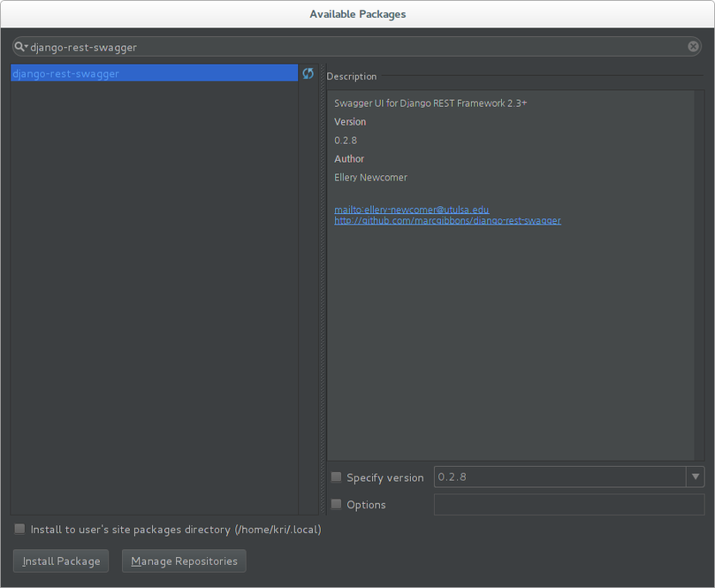This screenshot has height=588, width=715.
Task: Click the description panel vertical scrollbar
Action: (x=699, y=275)
